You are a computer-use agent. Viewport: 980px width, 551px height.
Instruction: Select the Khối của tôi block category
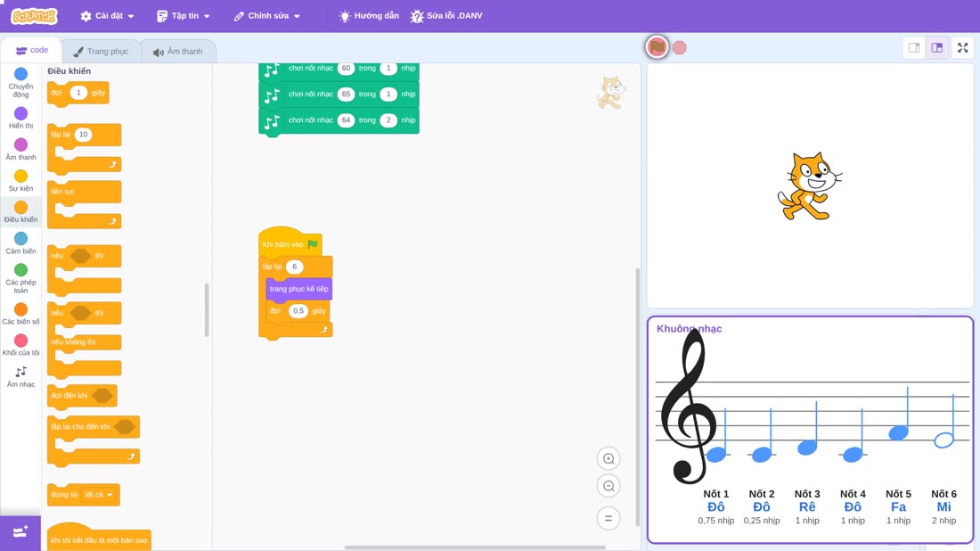20,345
